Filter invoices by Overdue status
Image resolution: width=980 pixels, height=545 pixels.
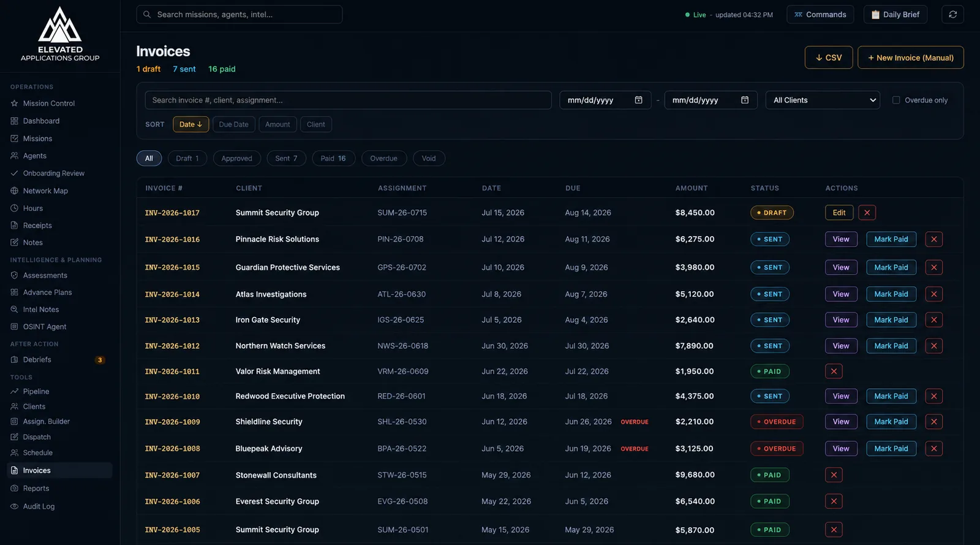[x=384, y=158]
